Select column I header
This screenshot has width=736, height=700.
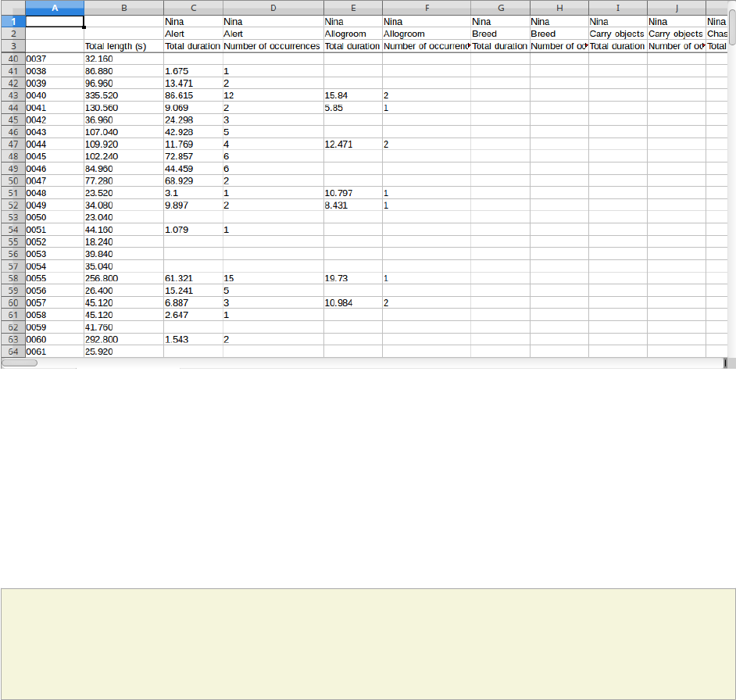(x=618, y=8)
